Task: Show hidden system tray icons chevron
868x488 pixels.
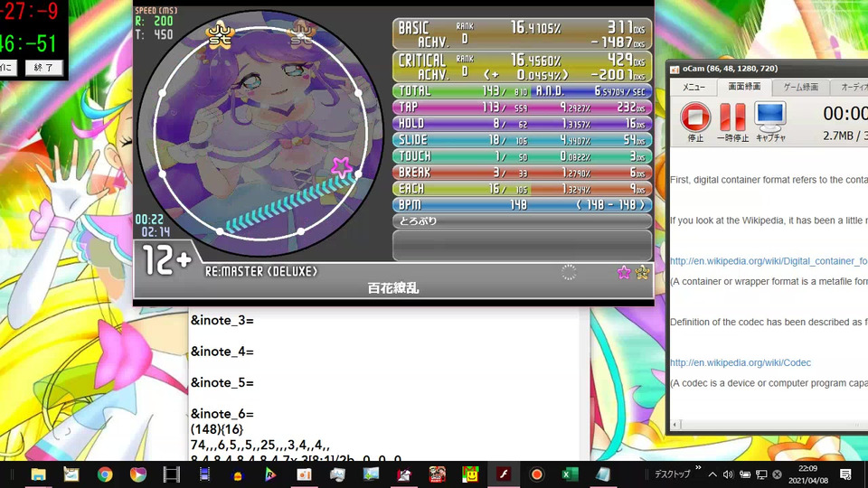Action: click(x=712, y=474)
